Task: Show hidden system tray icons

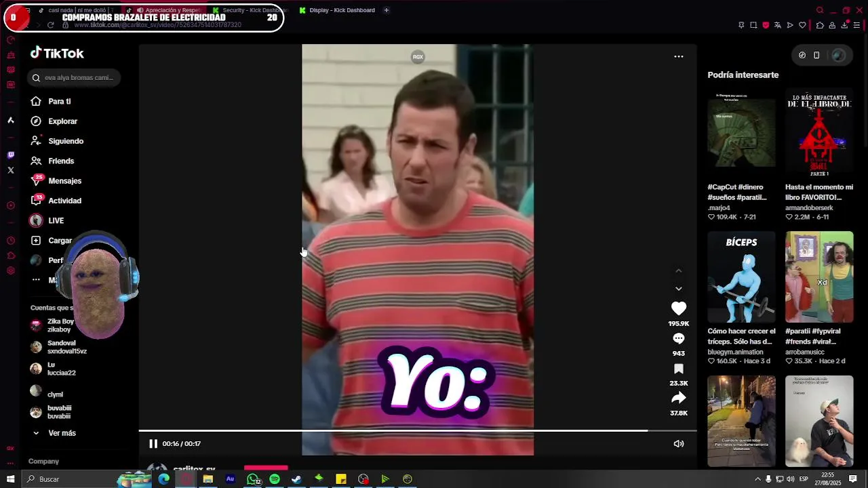Action: pos(757,479)
